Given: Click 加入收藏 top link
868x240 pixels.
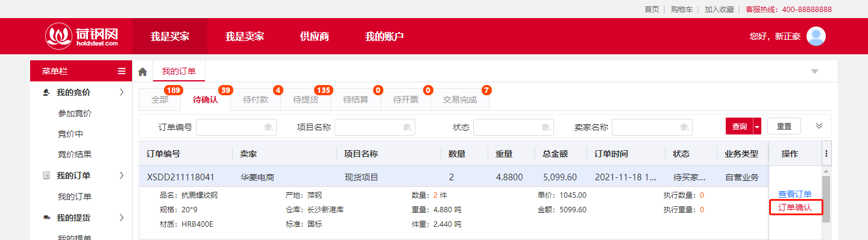Looking at the screenshot, I should pos(719,9).
